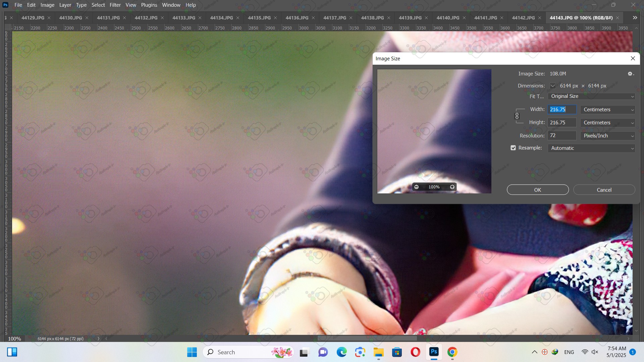Open the Image Size settings gear
This screenshot has width=644, height=362.
631,74
